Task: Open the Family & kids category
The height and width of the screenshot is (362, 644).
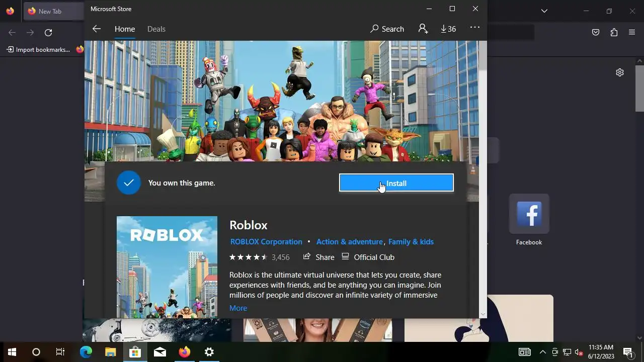Action: click(x=411, y=242)
